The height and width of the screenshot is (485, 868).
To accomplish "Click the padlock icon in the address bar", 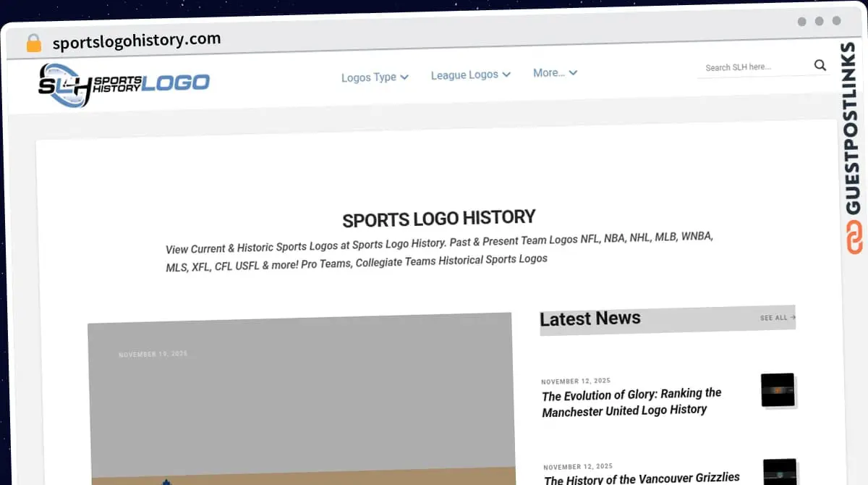I will tap(33, 40).
